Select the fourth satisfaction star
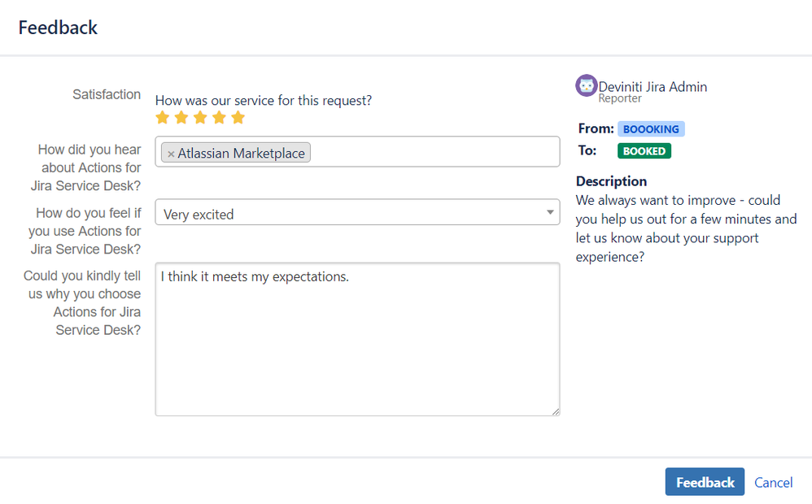Screen dimensions: 812x504 point(219,117)
